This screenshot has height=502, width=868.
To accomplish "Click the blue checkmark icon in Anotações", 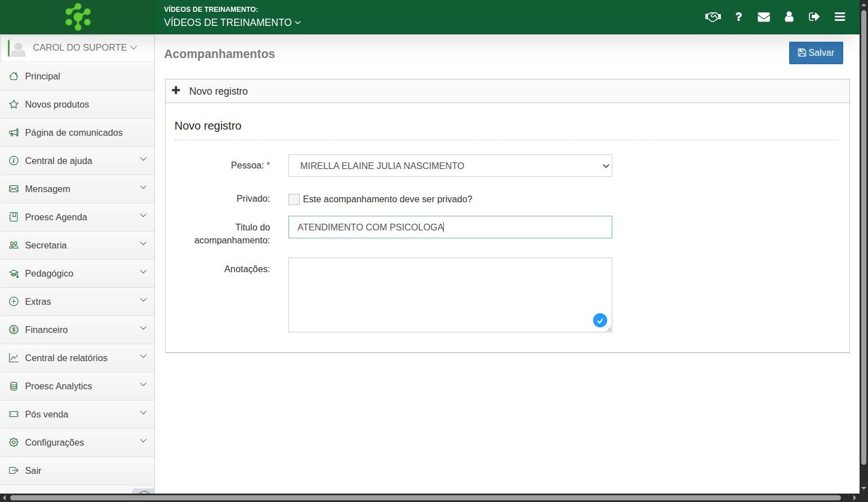I will tap(600, 321).
